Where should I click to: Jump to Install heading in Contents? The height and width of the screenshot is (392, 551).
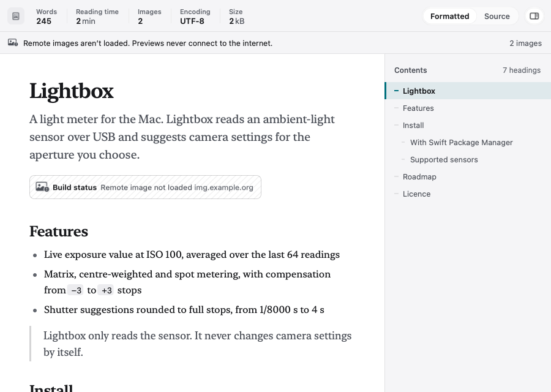point(468,125)
